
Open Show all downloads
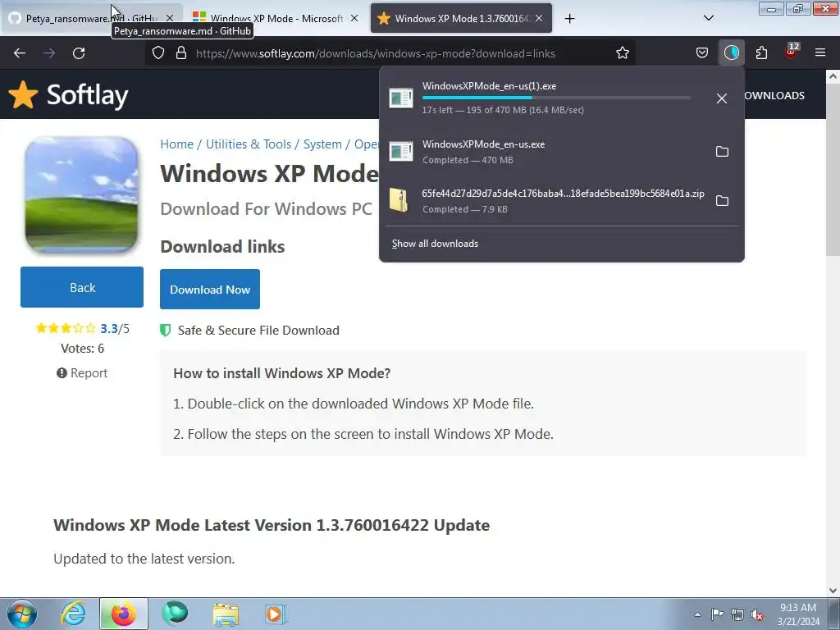tap(435, 244)
